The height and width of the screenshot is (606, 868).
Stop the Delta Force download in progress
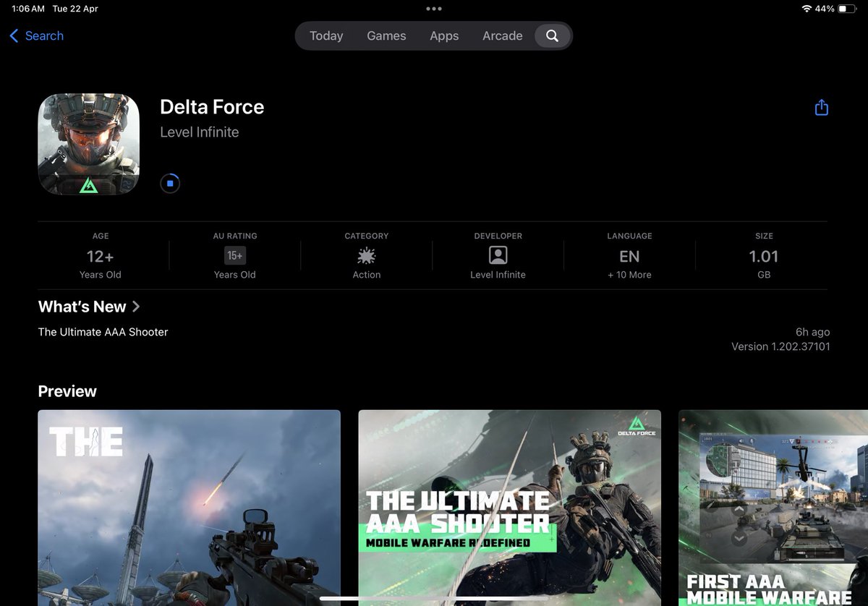tap(170, 184)
